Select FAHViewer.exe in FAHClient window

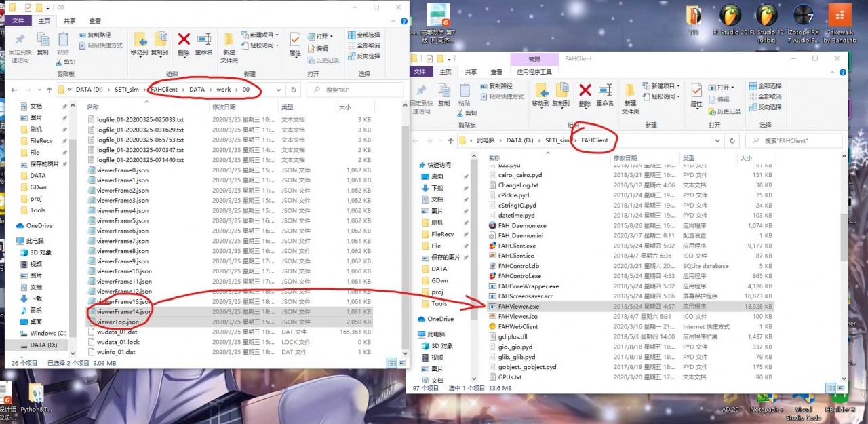(631, 306)
